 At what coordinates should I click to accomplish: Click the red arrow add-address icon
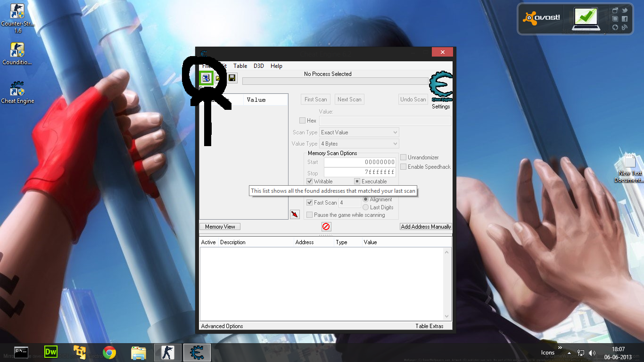pos(295,214)
